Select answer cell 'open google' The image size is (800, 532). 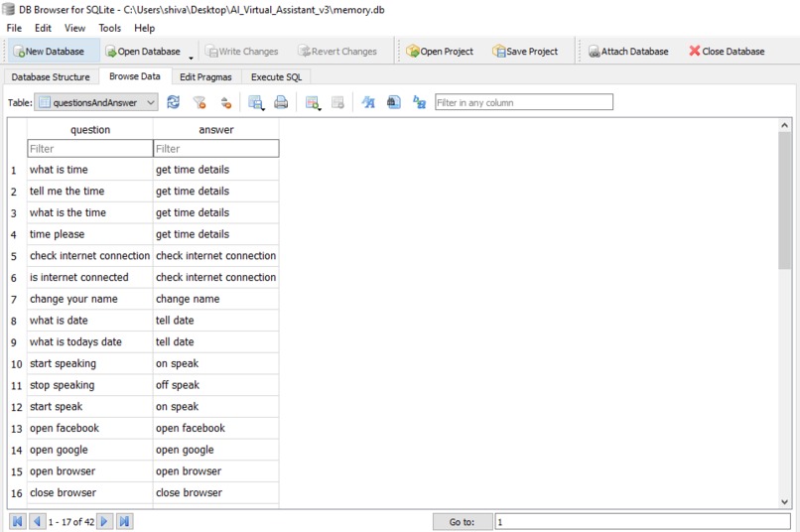(x=215, y=450)
